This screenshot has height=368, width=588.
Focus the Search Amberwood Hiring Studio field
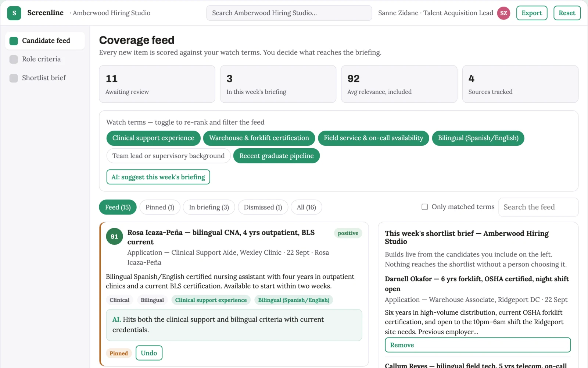click(289, 13)
